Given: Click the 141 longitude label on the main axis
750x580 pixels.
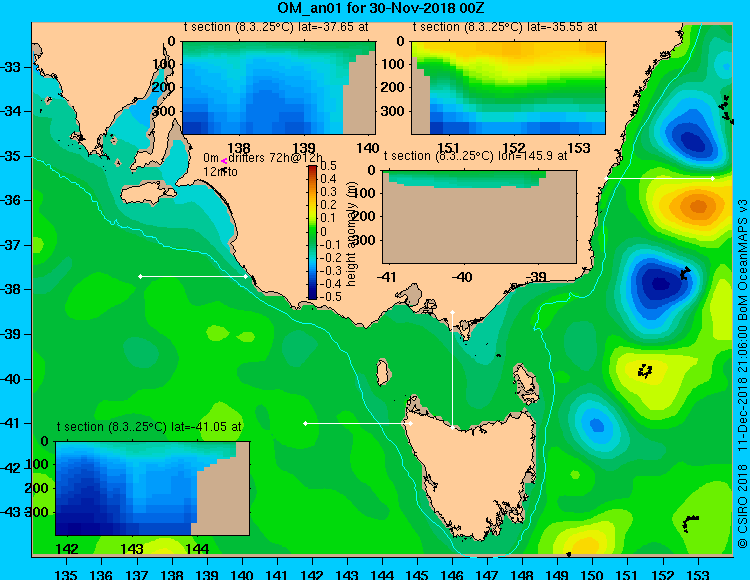Looking at the screenshot, I should pyautogui.click(x=277, y=575).
